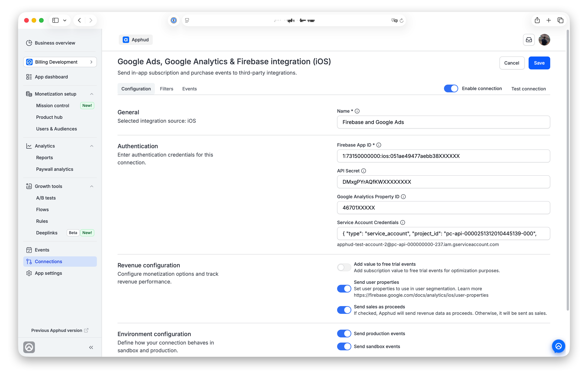This screenshot has width=588, height=381.
Task: Collapse the Growth tools section
Action: tap(92, 186)
